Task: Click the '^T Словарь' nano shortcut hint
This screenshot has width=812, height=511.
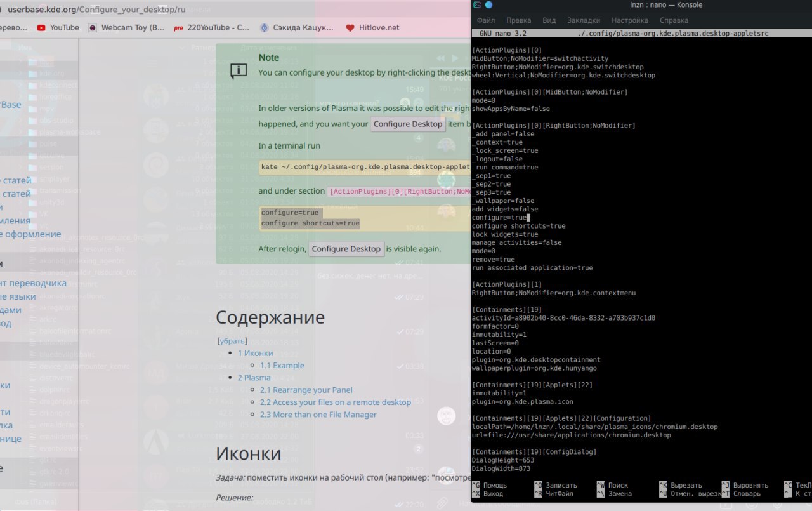Action: point(743,493)
